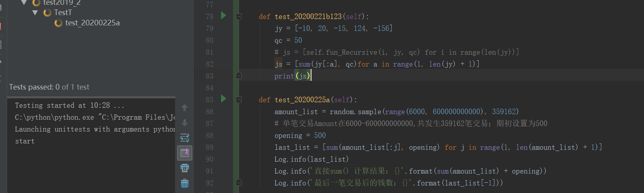The height and width of the screenshot is (193, 644).
Task: Click the 'last_list = [sum(amount_list[:j]' line
Action: (x=438, y=147)
